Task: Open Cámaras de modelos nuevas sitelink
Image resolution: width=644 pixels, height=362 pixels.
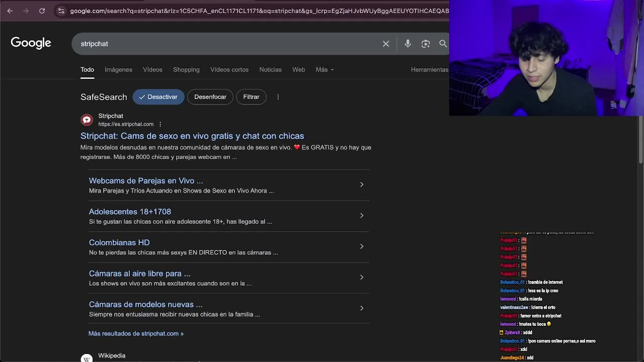Action: tap(145, 304)
